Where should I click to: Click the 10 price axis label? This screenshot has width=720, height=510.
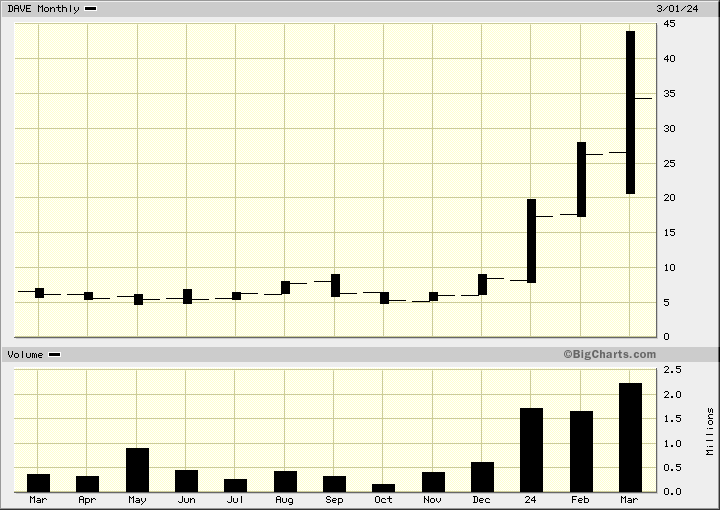pyautogui.click(x=669, y=267)
